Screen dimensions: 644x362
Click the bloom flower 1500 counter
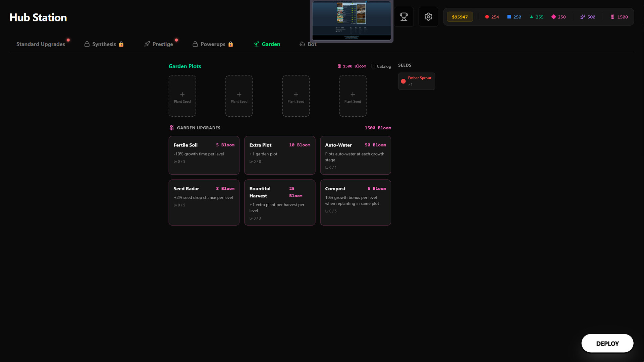(619, 17)
